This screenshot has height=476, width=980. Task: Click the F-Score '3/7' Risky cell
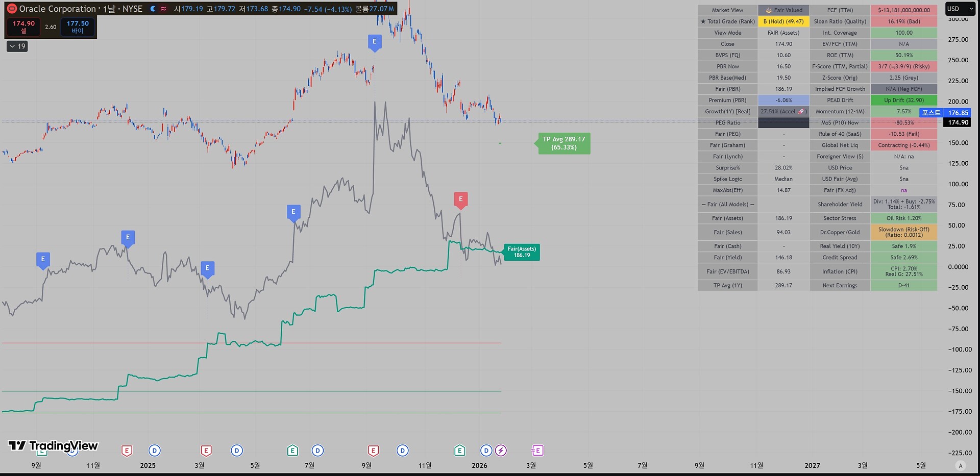[904, 66]
